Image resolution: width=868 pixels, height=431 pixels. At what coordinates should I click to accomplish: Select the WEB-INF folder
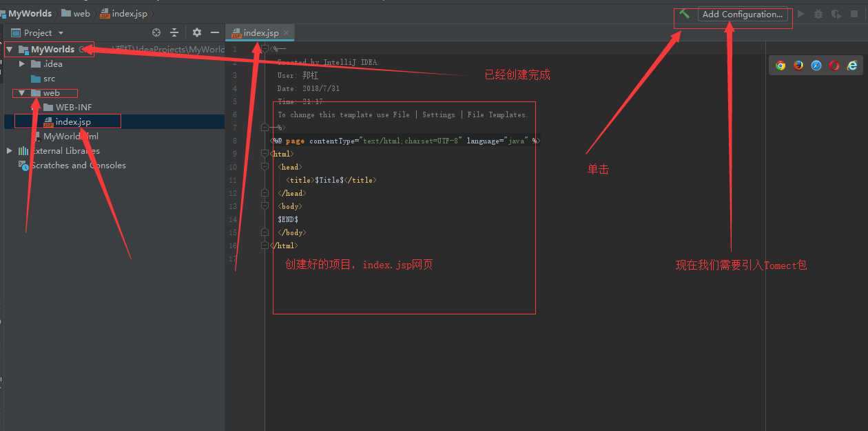click(x=74, y=108)
